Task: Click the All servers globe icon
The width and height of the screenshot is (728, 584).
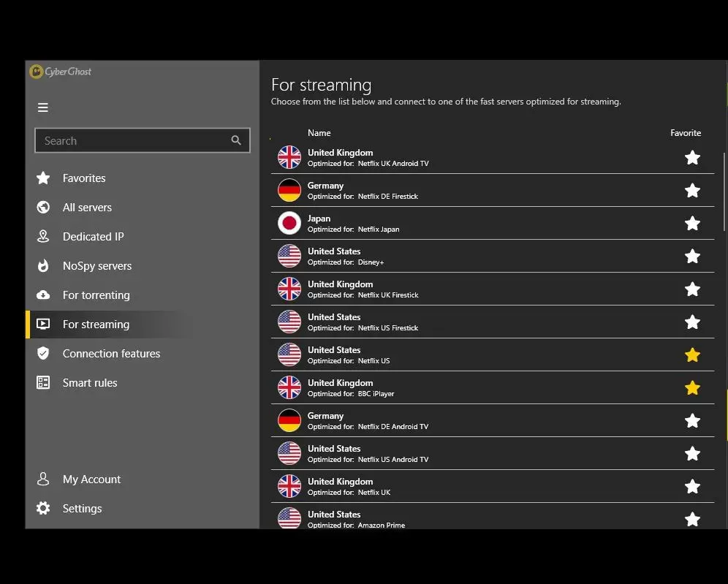Action: tap(43, 207)
